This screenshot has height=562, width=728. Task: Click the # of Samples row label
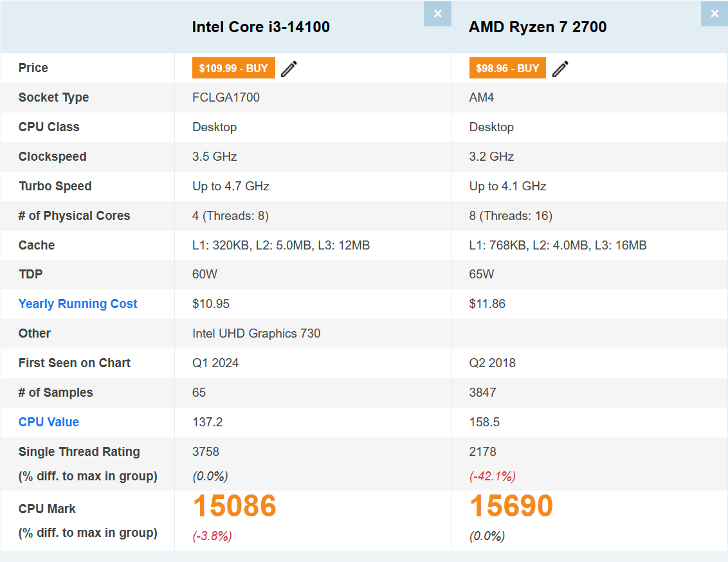(x=56, y=393)
